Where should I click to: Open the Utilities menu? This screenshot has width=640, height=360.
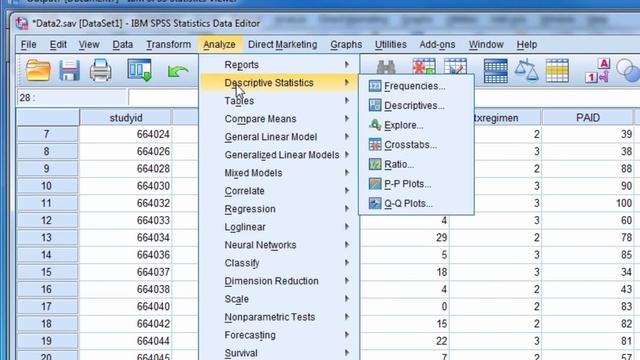coord(391,44)
